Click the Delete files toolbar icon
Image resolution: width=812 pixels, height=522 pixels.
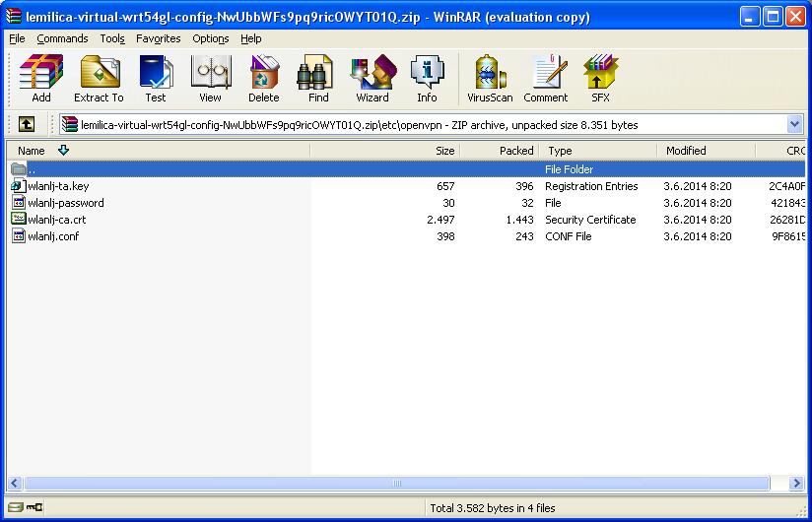(263, 79)
